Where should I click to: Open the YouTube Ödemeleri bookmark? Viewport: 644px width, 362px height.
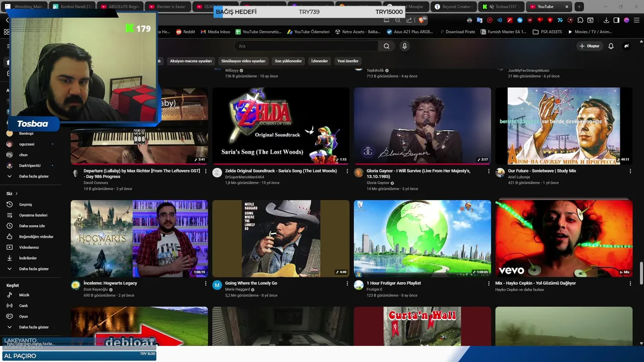(x=308, y=32)
